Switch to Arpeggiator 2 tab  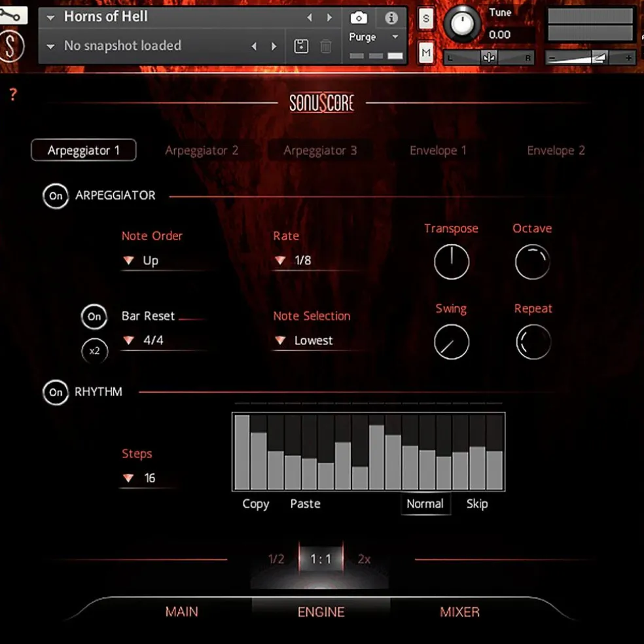coord(202,151)
